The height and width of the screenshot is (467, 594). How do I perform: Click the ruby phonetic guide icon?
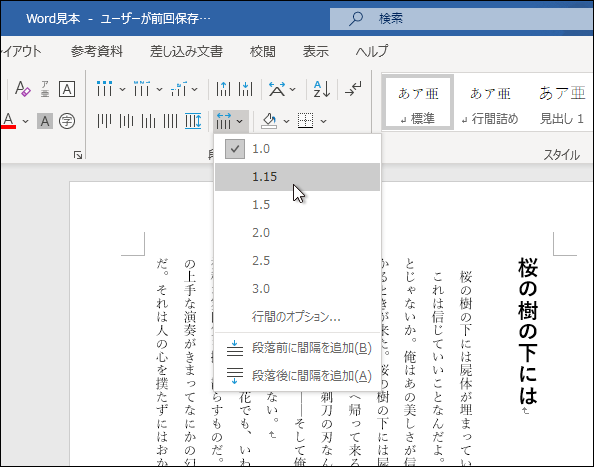pyautogui.click(x=45, y=89)
